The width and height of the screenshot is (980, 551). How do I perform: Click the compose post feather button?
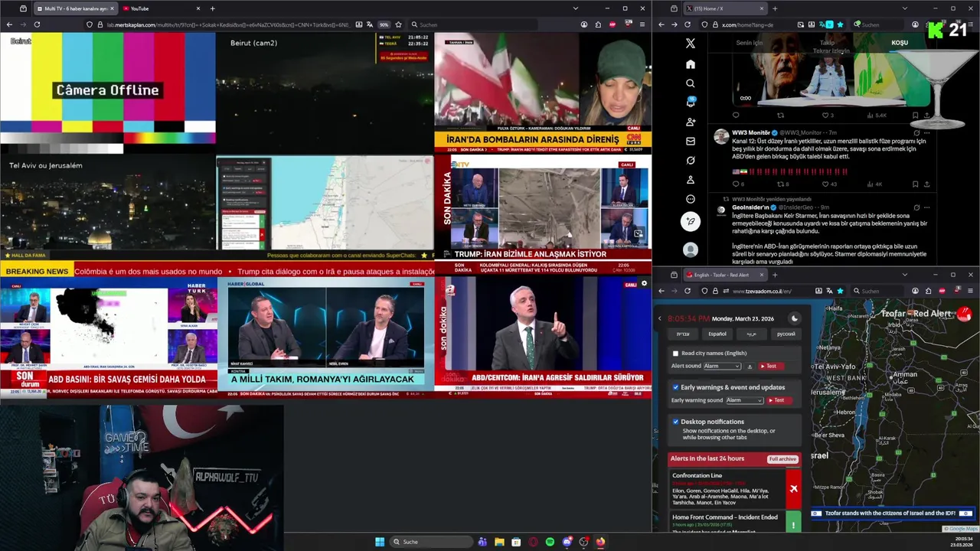(690, 222)
